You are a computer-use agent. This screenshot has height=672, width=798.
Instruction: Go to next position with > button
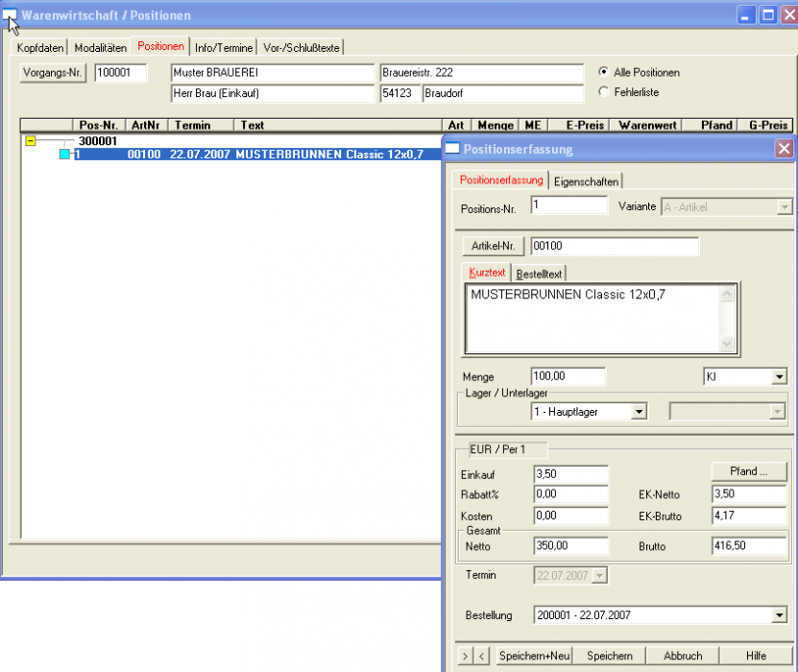pos(466,656)
